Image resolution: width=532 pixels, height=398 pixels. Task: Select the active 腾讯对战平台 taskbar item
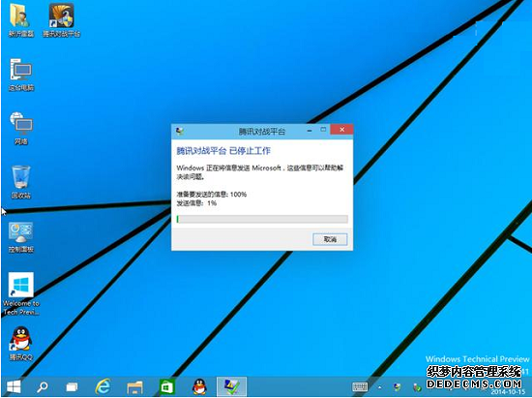[x=231, y=386]
